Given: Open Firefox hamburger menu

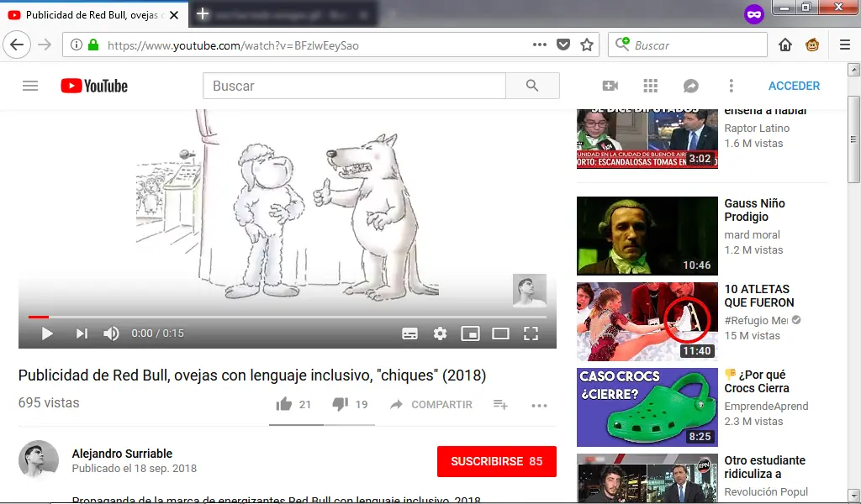Looking at the screenshot, I should (x=845, y=45).
